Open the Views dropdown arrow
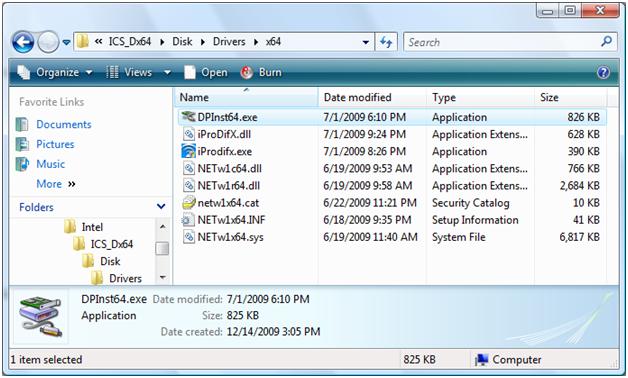This screenshot has height=378, width=628. [x=167, y=72]
